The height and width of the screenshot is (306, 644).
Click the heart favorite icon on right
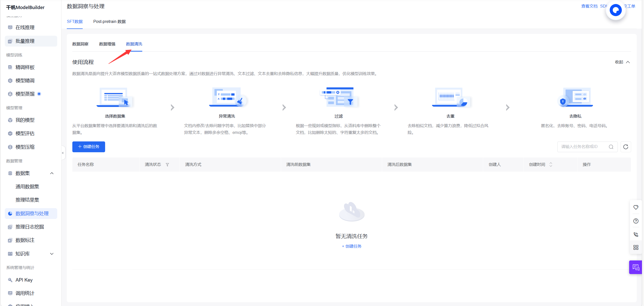[x=636, y=207]
